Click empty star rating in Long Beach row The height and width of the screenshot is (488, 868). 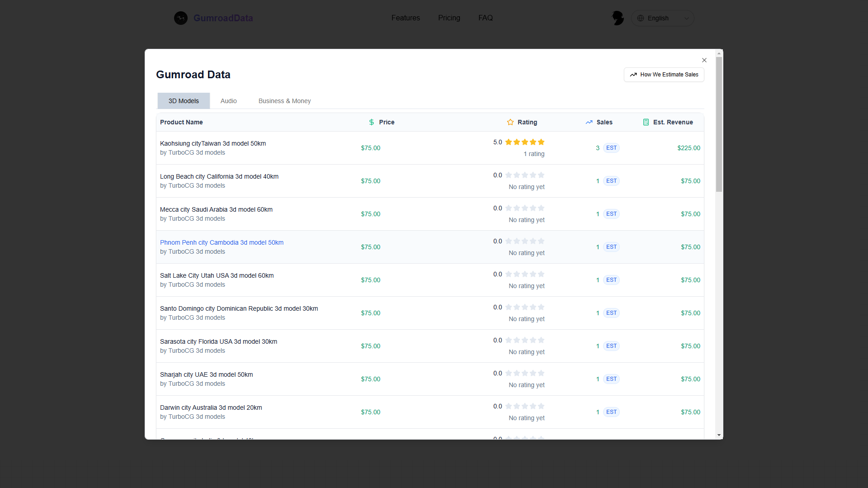pos(525,175)
